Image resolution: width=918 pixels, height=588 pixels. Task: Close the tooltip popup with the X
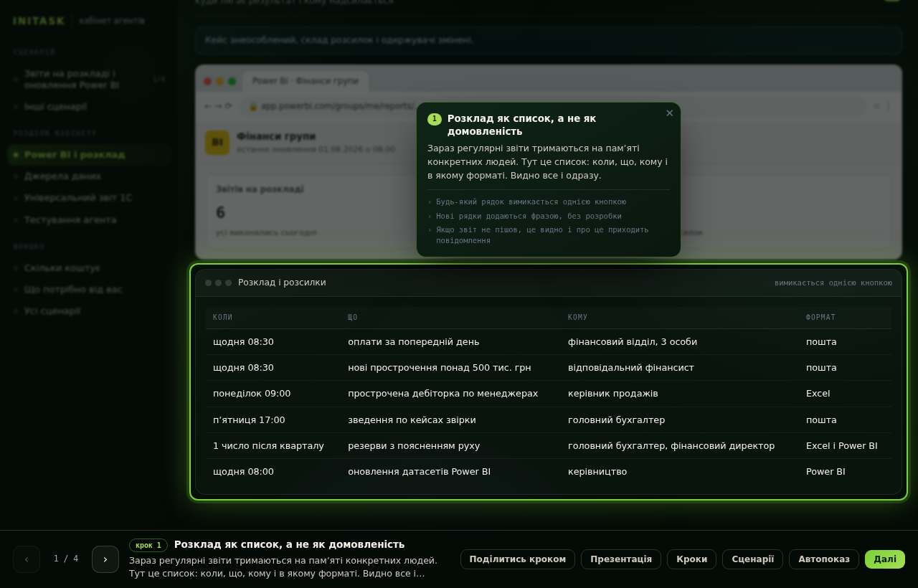point(670,113)
